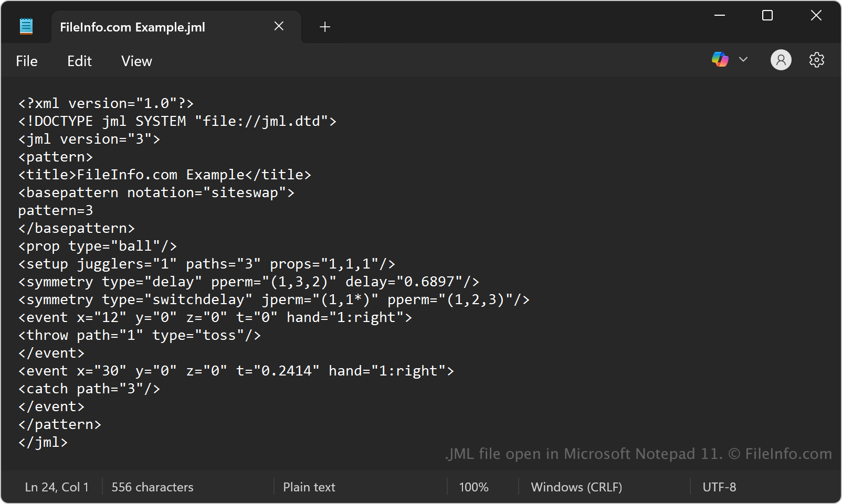
Task: Expand the Copilot dropdown chevron
Action: (743, 60)
